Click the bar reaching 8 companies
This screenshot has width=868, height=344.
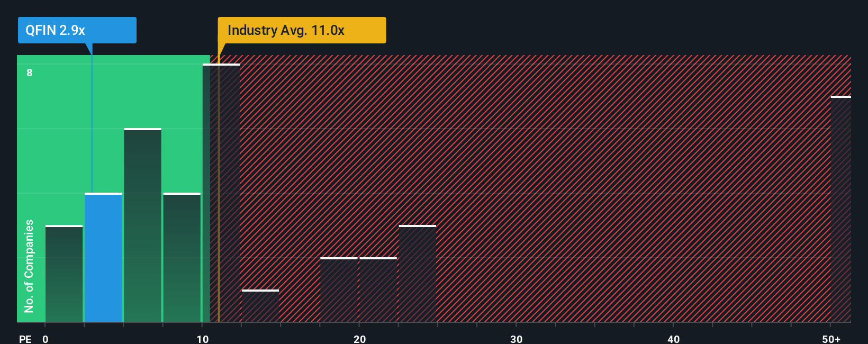tap(221, 193)
